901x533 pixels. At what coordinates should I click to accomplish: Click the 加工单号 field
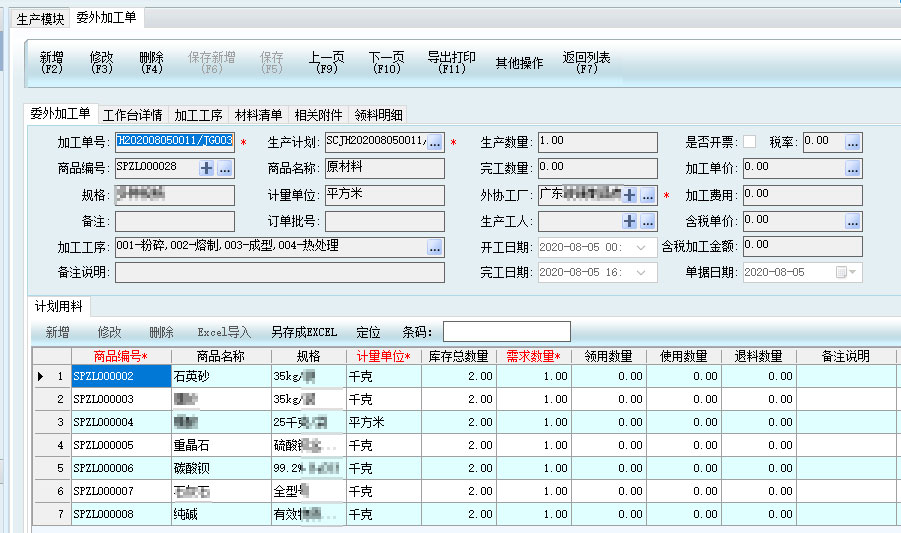coord(175,142)
